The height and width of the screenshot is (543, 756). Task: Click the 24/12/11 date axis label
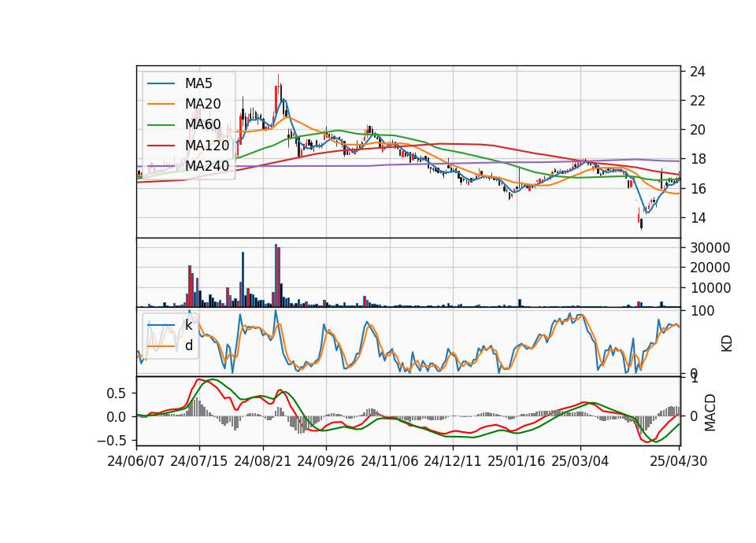coord(453,461)
